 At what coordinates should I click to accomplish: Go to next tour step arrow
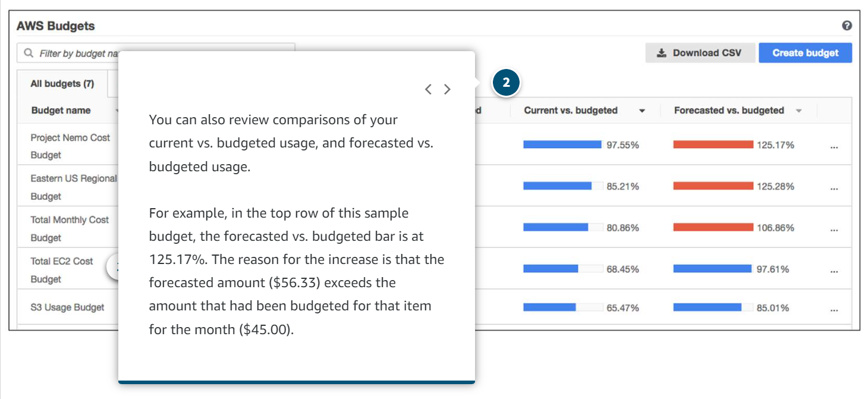(x=447, y=89)
